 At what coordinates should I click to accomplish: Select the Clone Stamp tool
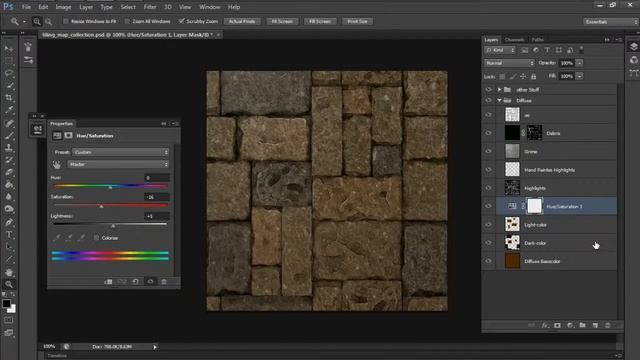pyautogui.click(x=9, y=148)
